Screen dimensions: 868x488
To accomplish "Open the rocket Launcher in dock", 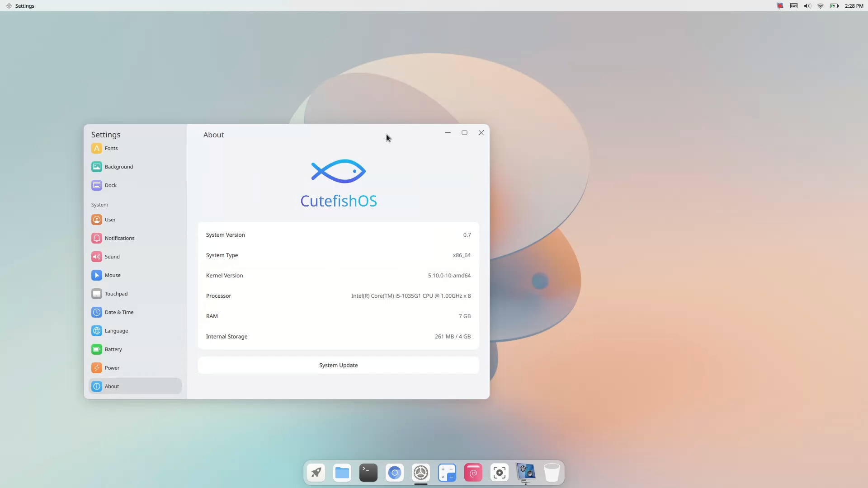I will (316, 473).
